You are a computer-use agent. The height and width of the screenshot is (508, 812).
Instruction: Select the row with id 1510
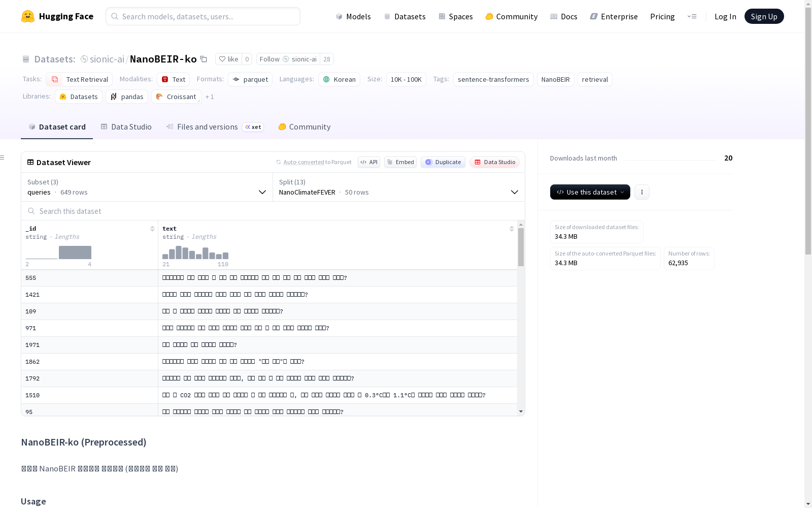click(269, 395)
